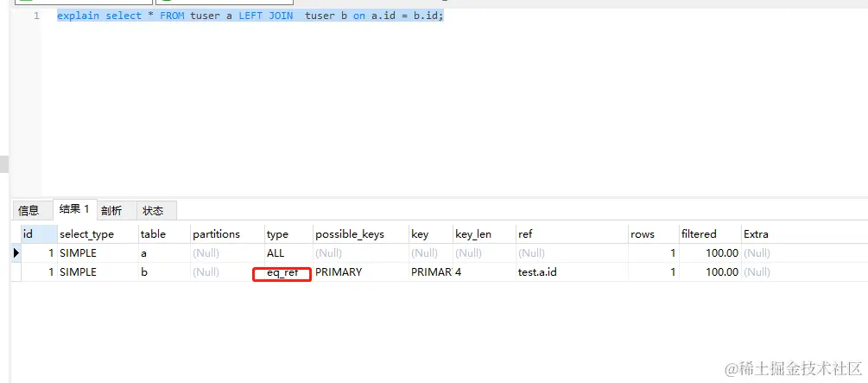The width and height of the screenshot is (868, 383).
Task: Click the type column header
Action: point(289,234)
